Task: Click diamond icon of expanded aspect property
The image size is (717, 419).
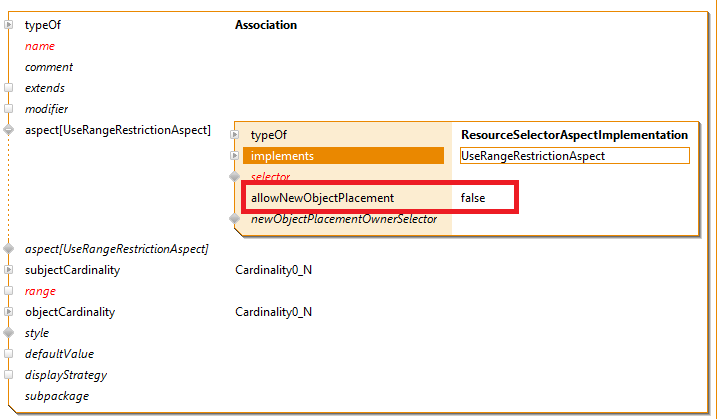Action: coord(9,130)
